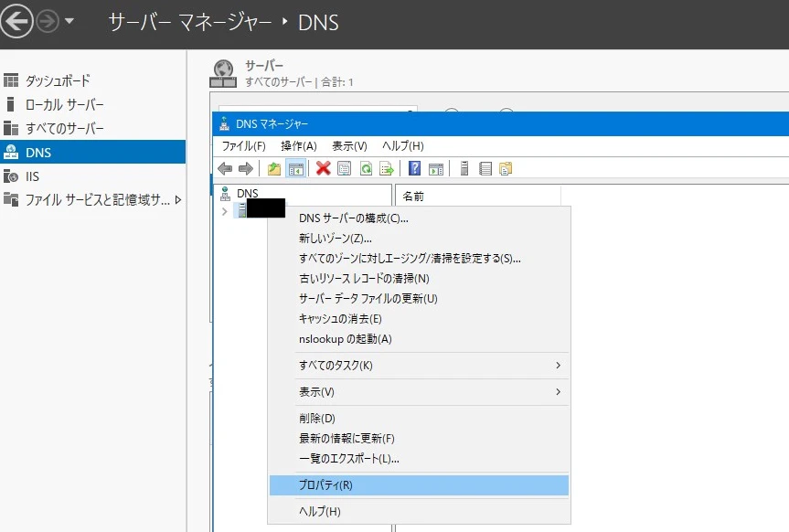Select すべてのゾーンに対しエージング/清掃を設定する(S)...
The width and height of the screenshot is (789, 532).
[419, 258]
